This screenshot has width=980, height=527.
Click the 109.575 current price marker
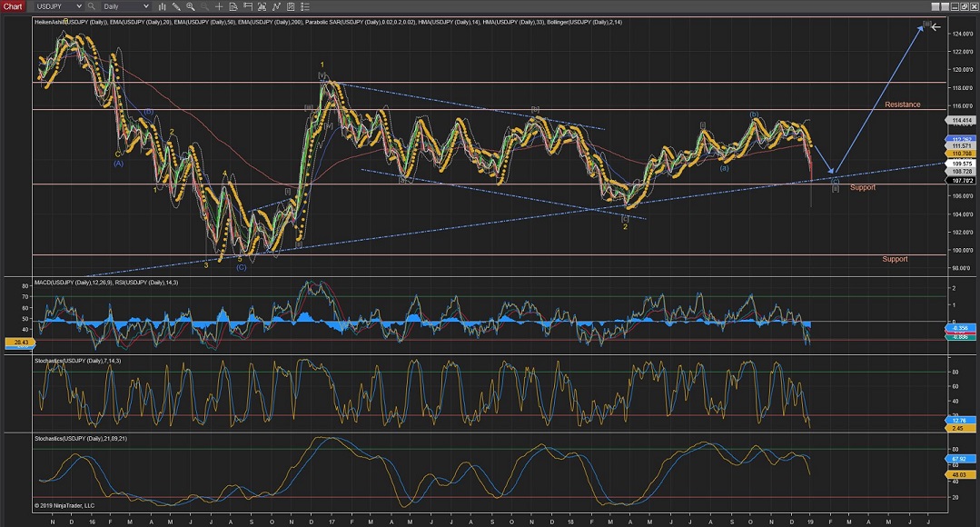tap(962, 164)
